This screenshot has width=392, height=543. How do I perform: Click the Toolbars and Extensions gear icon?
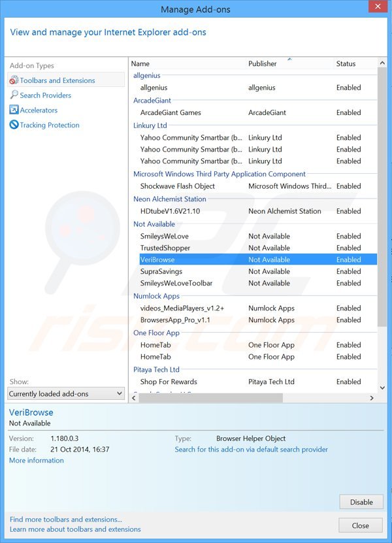(x=14, y=80)
